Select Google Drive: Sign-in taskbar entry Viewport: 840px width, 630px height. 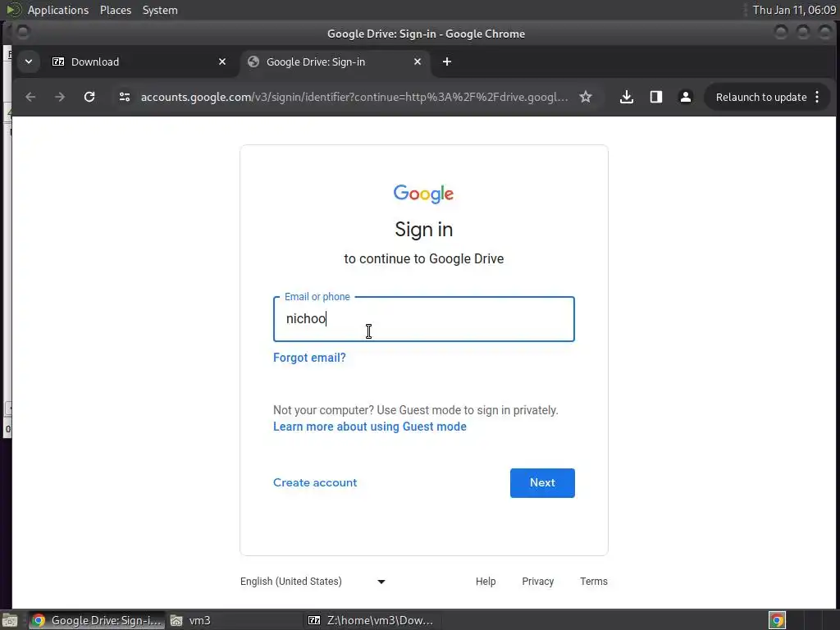[97, 620]
